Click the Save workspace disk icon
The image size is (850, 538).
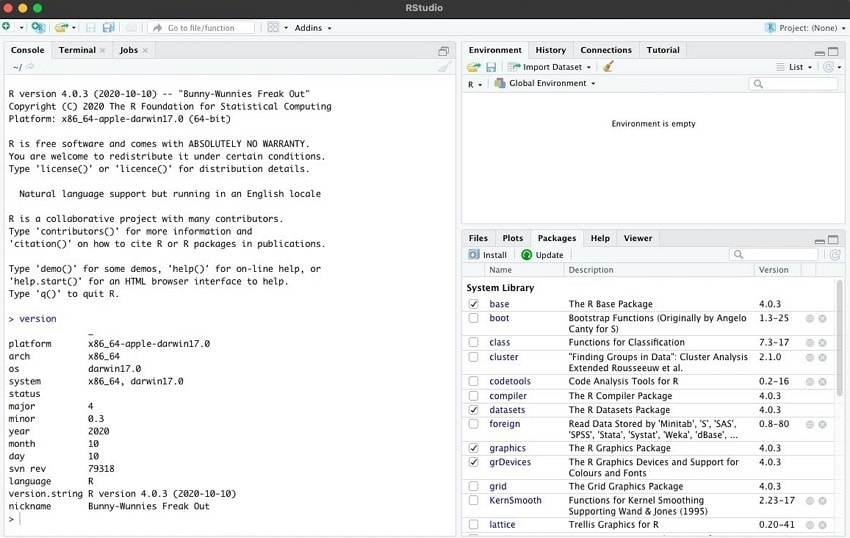[x=491, y=67]
